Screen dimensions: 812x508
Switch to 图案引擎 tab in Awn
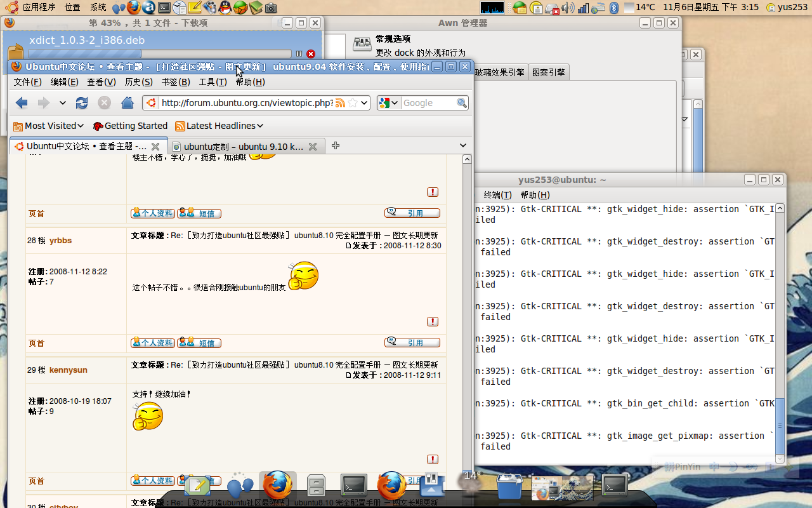(549, 72)
